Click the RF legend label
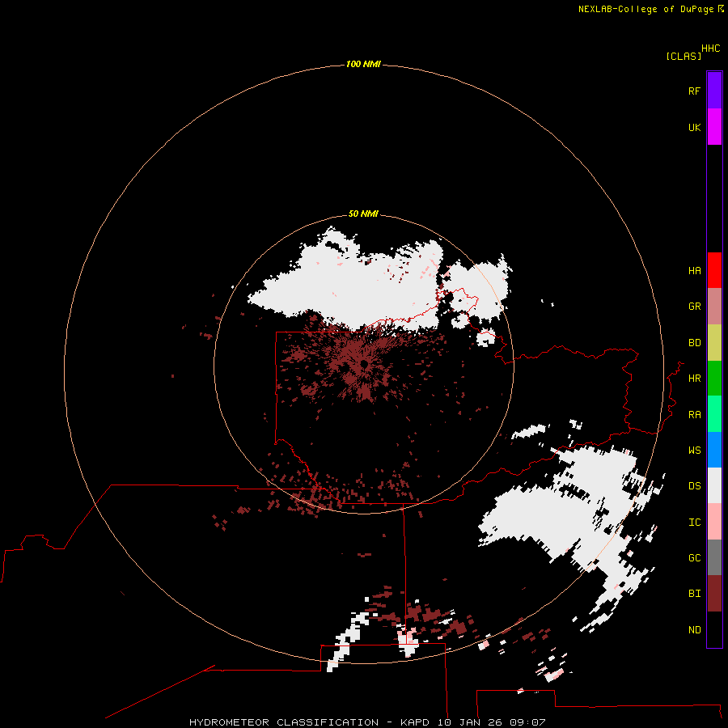This screenshot has height=728, width=728. point(695,91)
